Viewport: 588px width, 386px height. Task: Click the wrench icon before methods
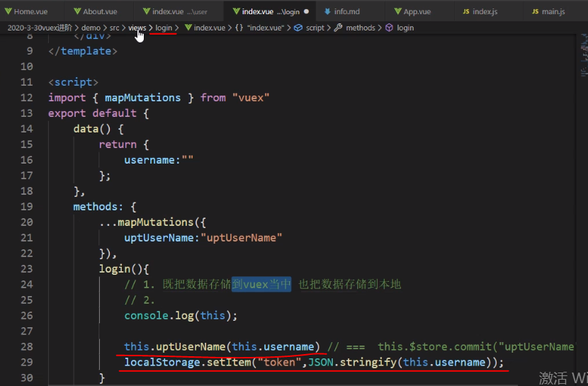[338, 28]
